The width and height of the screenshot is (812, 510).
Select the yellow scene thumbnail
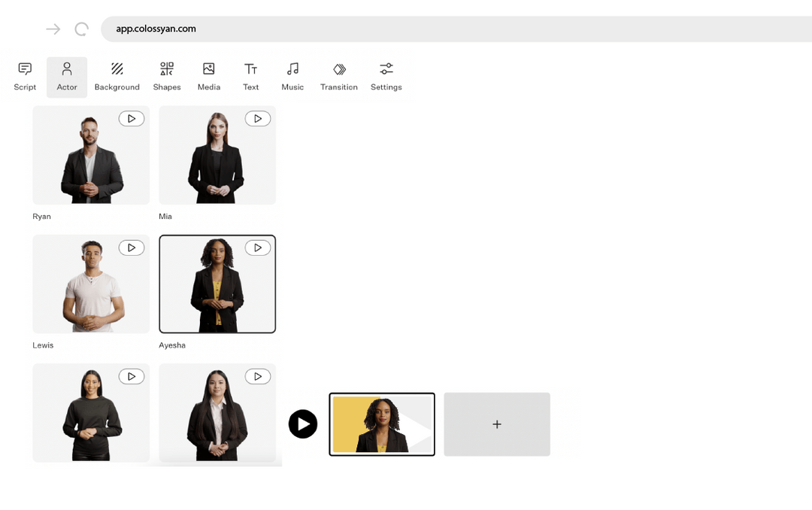click(x=382, y=424)
